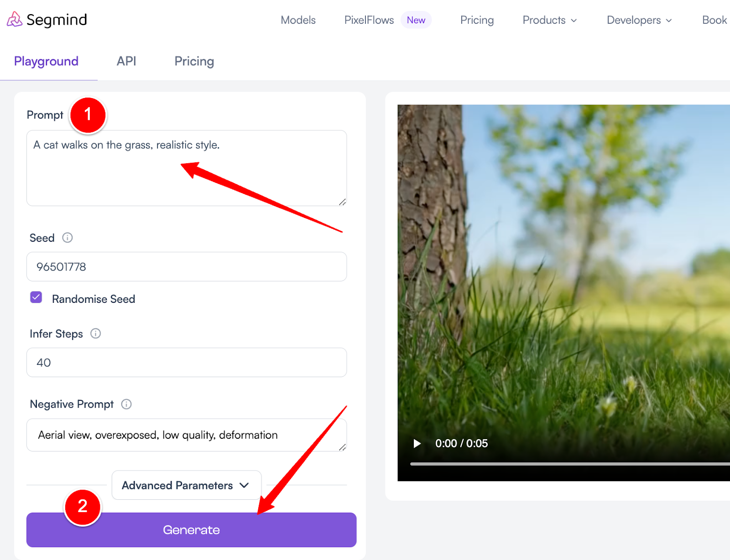The height and width of the screenshot is (560, 730).
Task: Click the Randomise Seed label
Action: [x=94, y=299]
